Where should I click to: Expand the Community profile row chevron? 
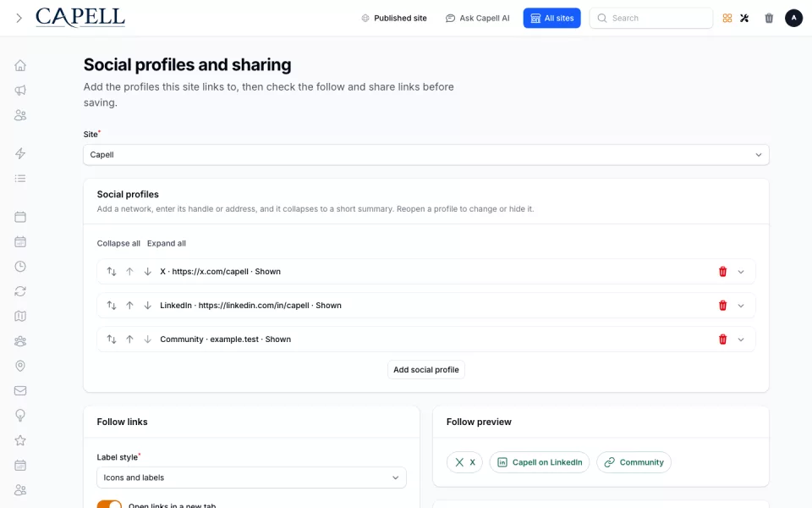pyautogui.click(x=741, y=340)
